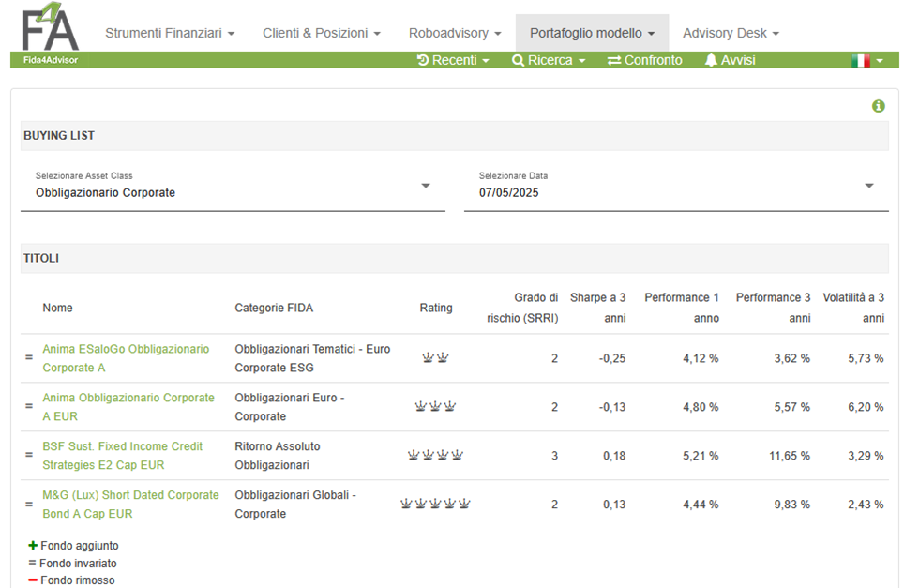Open Clienti & Posizioni menu
Screen dimensions: 904x588
[321, 34]
